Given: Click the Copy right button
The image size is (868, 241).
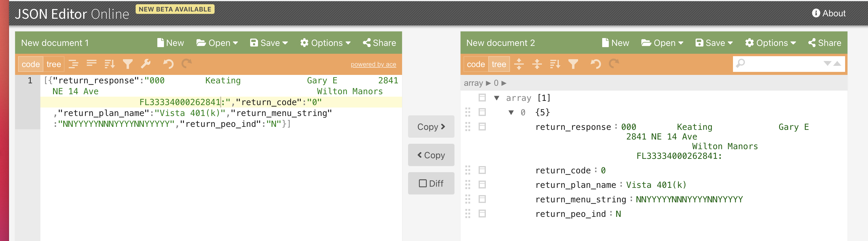Looking at the screenshot, I should (x=431, y=127).
